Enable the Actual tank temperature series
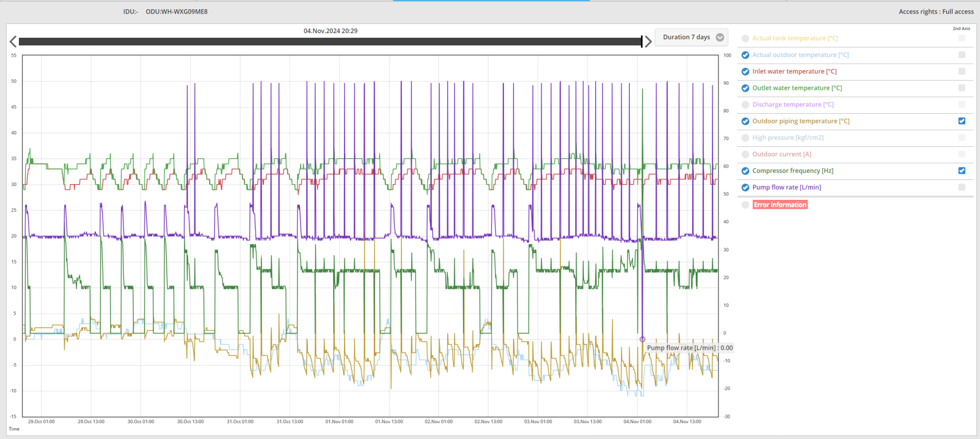 click(x=745, y=39)
